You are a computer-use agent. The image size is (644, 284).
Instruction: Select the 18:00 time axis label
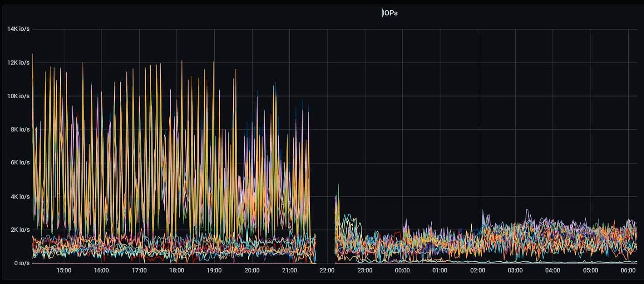[x=176, y=270]
